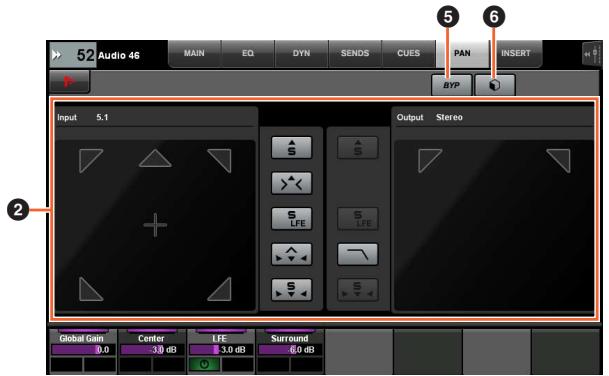The width and height of the screenshot is (609, 376).
Task: Click input front-left speaker triangle
Action: tap(90, 160)
